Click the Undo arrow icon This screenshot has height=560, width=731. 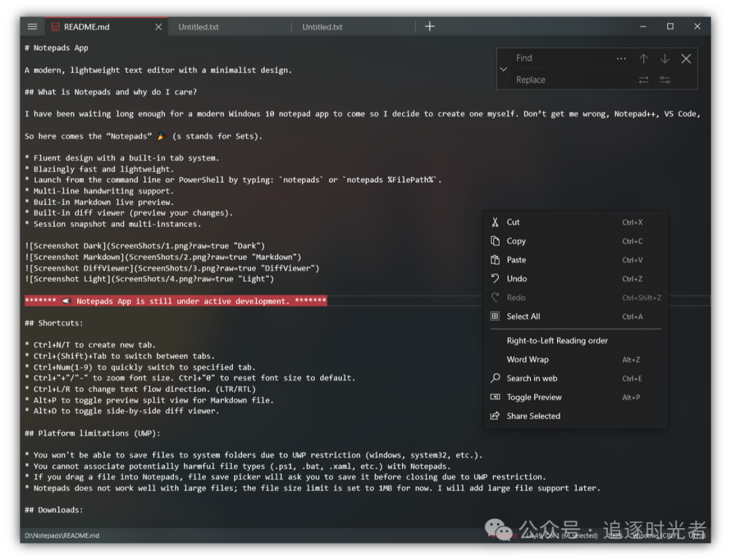tap(495, 278)
